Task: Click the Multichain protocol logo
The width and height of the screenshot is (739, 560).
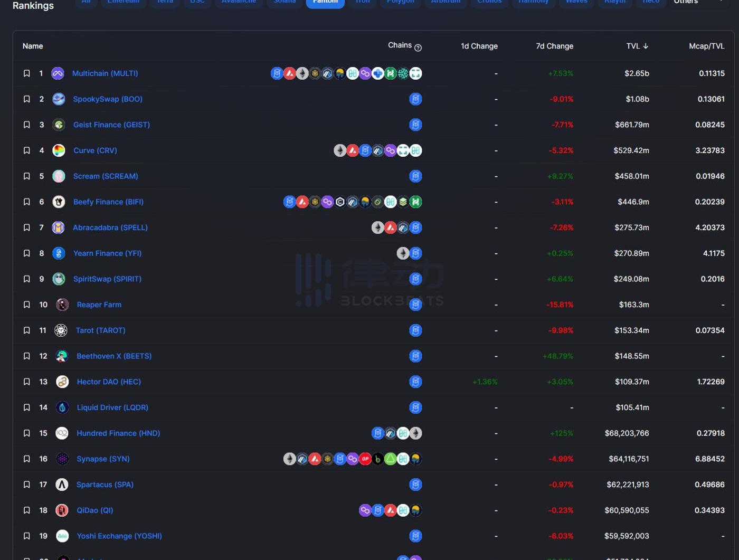Action: tap(58, 73)
